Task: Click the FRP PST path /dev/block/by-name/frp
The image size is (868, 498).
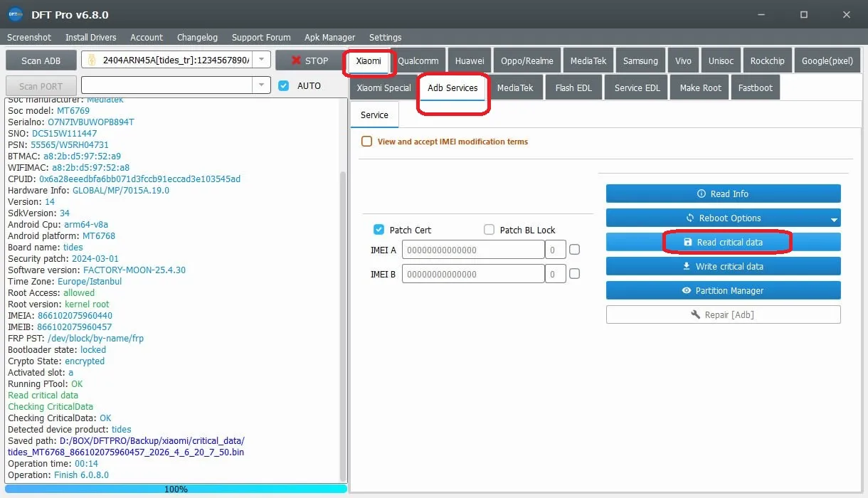Action: pyautogui.click(x=95, y=338)
